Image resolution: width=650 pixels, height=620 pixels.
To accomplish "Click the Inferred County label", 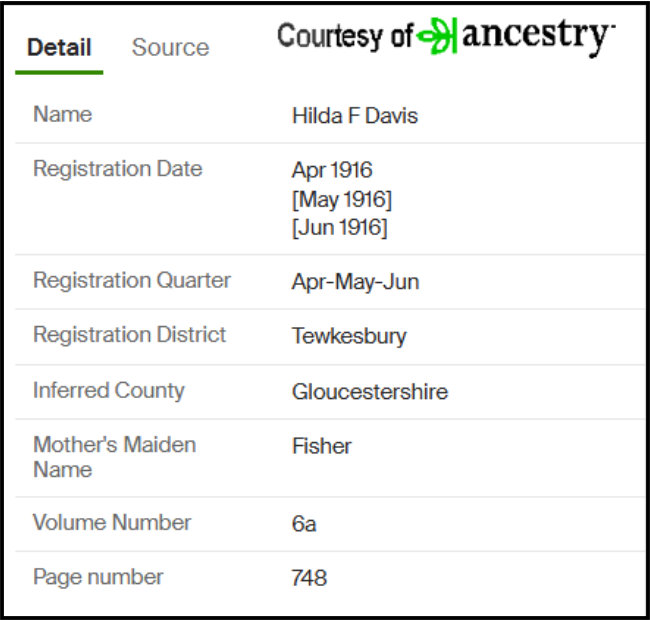I will (109, 391).
